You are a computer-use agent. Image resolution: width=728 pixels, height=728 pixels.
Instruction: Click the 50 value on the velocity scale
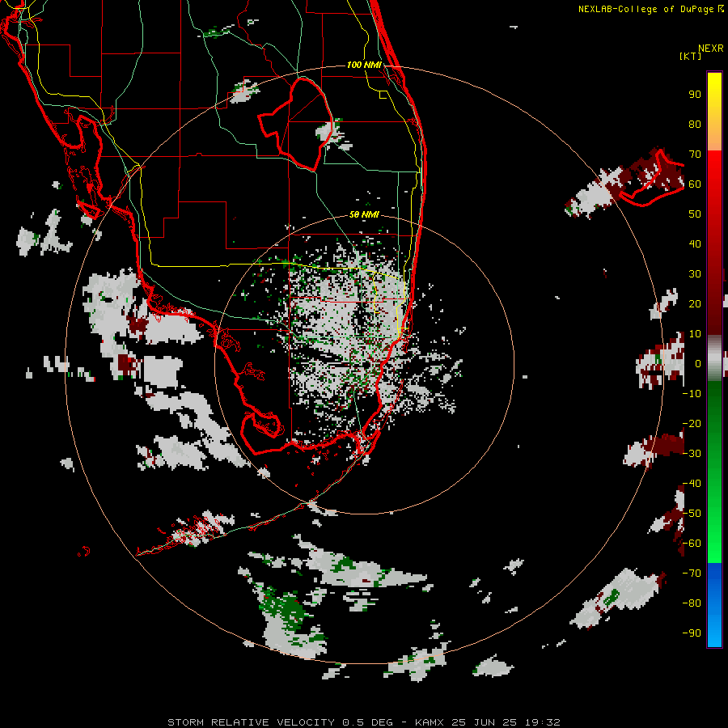click(x=695, y=214)
